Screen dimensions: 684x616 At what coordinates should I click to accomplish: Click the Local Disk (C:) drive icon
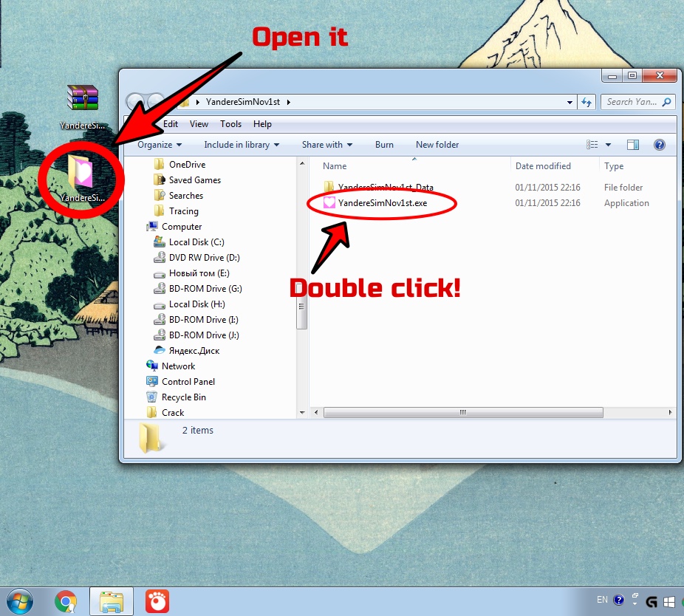coord(160,242)
